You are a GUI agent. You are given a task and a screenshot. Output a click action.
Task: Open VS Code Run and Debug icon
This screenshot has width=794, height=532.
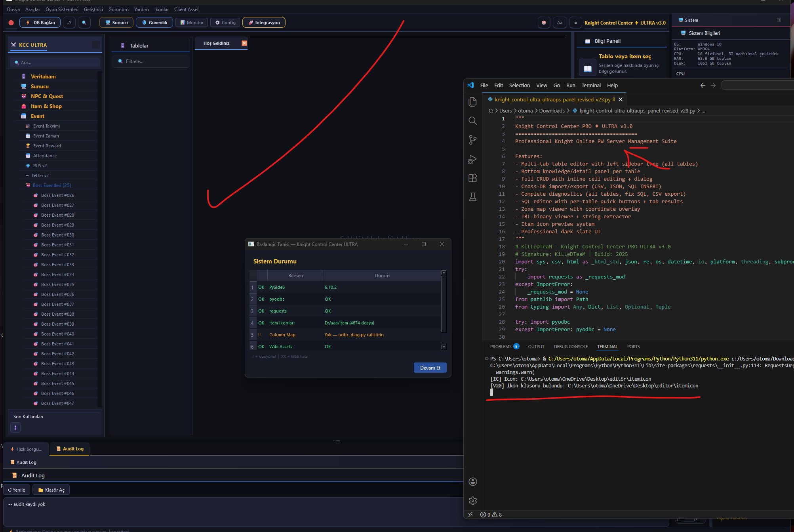click(x=472, y=159)
